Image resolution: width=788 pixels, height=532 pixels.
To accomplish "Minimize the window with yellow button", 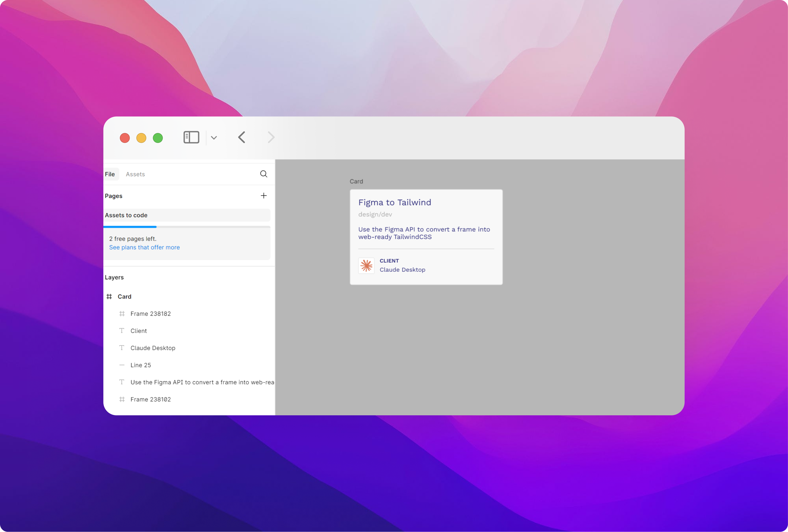I will click(x=141, y=138).
